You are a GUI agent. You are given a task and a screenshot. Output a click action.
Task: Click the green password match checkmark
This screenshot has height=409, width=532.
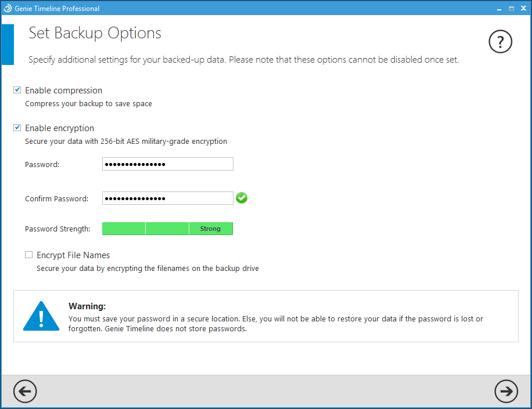click(x=242, y=198)
